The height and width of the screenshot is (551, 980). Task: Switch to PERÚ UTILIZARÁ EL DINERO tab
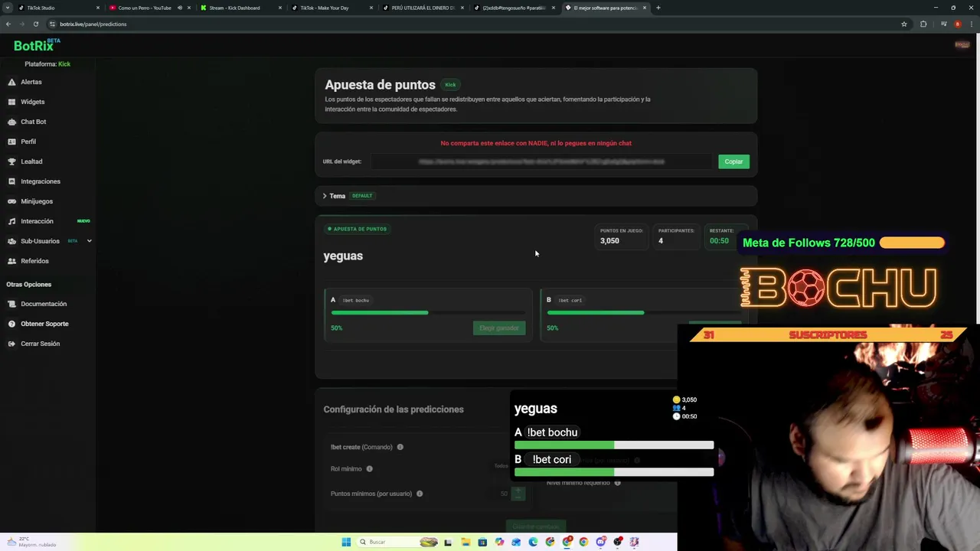[x=423, y=8]
